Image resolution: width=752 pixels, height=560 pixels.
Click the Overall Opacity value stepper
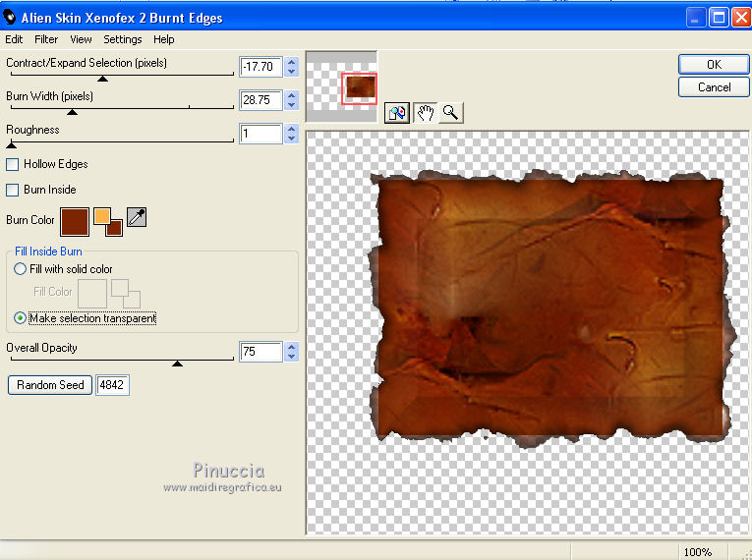click(292, 352)
